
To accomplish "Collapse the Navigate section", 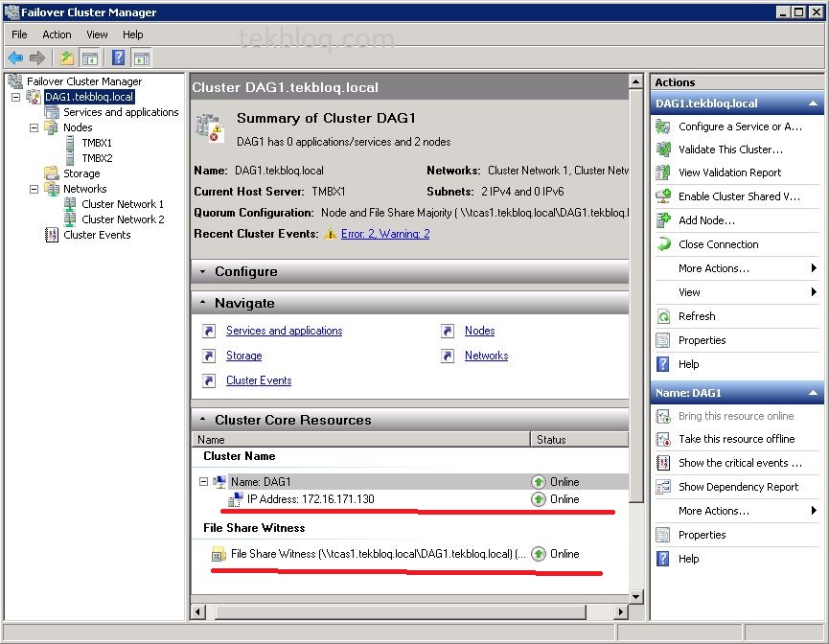I will click(x=202, y=303).
